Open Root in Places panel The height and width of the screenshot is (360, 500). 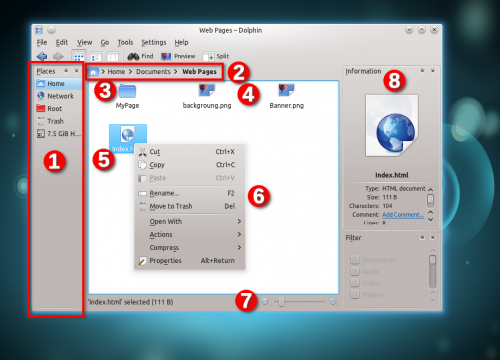coord(58,109)
